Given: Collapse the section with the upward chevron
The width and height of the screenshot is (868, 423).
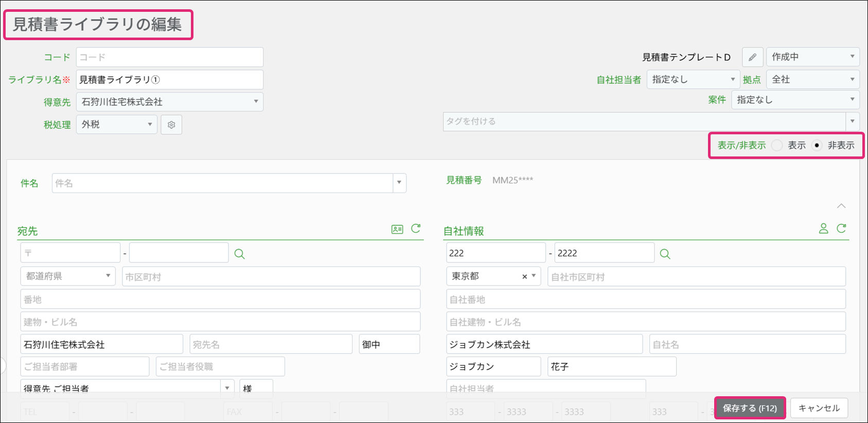Looking at the screenshot, I should 841,206.
